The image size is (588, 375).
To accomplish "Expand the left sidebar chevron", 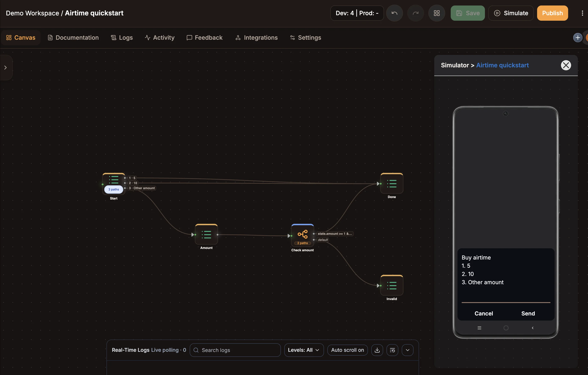I will 5,68.
